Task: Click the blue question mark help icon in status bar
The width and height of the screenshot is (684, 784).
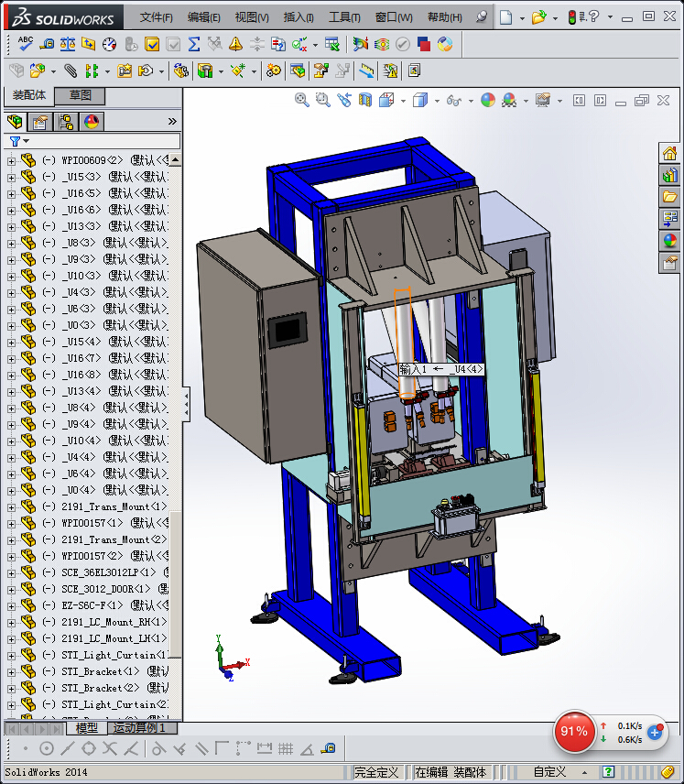Action: pos(608,771)
